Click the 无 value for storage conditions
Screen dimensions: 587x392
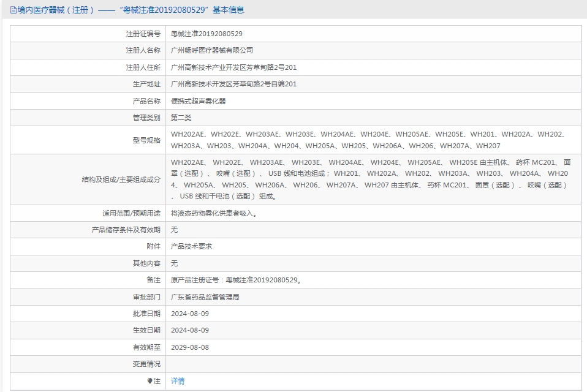coord(174,230)
